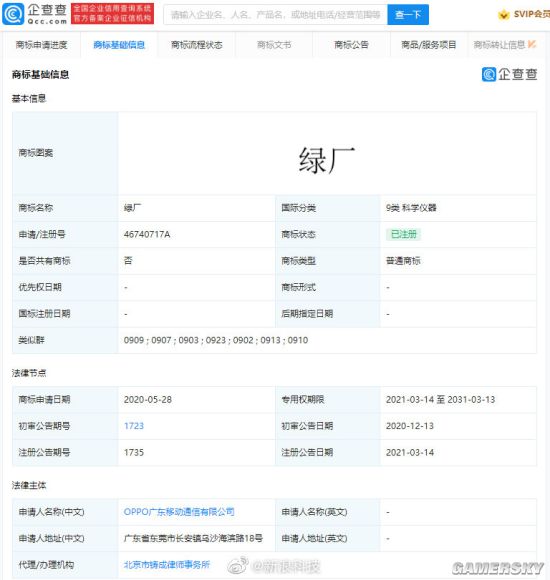Click registration announcement issue 1735
The height and width of the screenshot is (580, 550).
click(x=134, y=452)
